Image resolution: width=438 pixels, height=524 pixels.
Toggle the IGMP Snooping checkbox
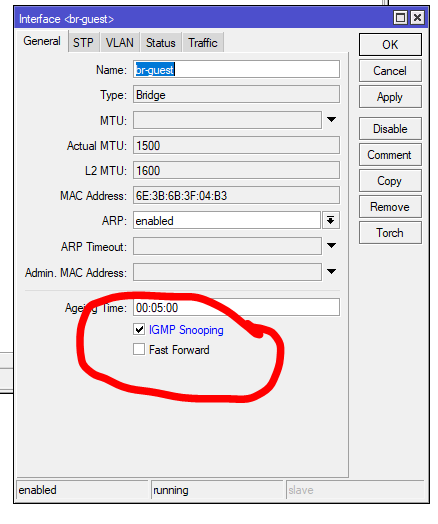pos(139,330)
